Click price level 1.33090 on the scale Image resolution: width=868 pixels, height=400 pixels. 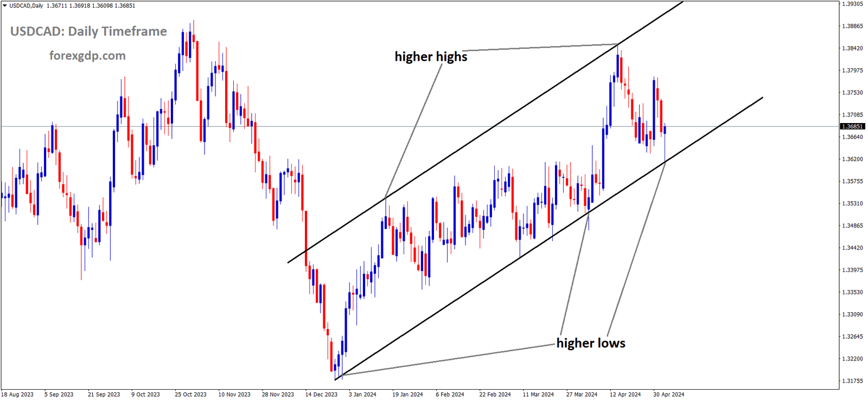point(852,314)
